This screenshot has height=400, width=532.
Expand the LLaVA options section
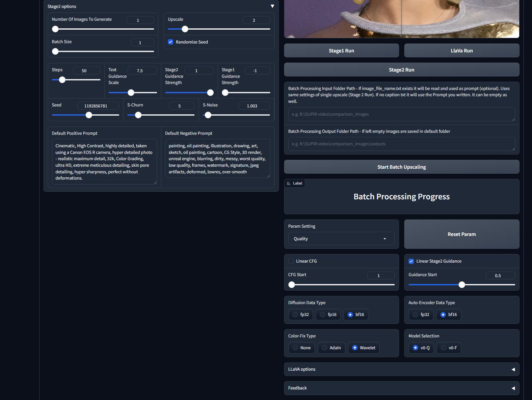tap(513, 369)
